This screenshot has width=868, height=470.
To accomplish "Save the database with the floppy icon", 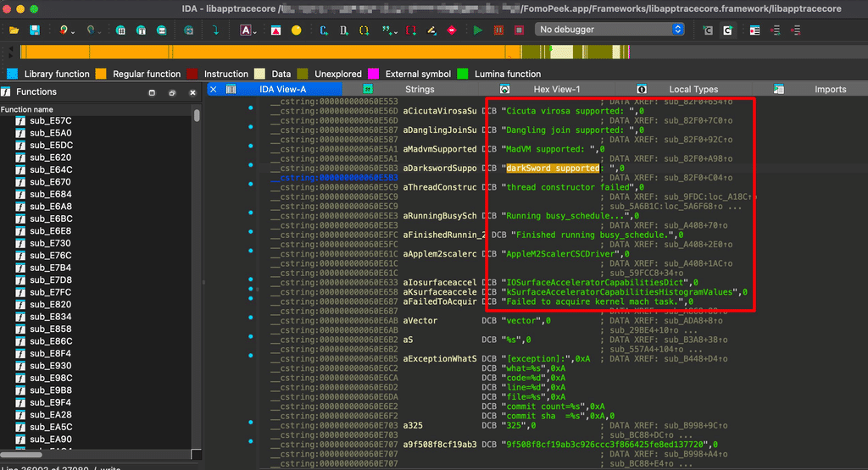I will 34,30.
